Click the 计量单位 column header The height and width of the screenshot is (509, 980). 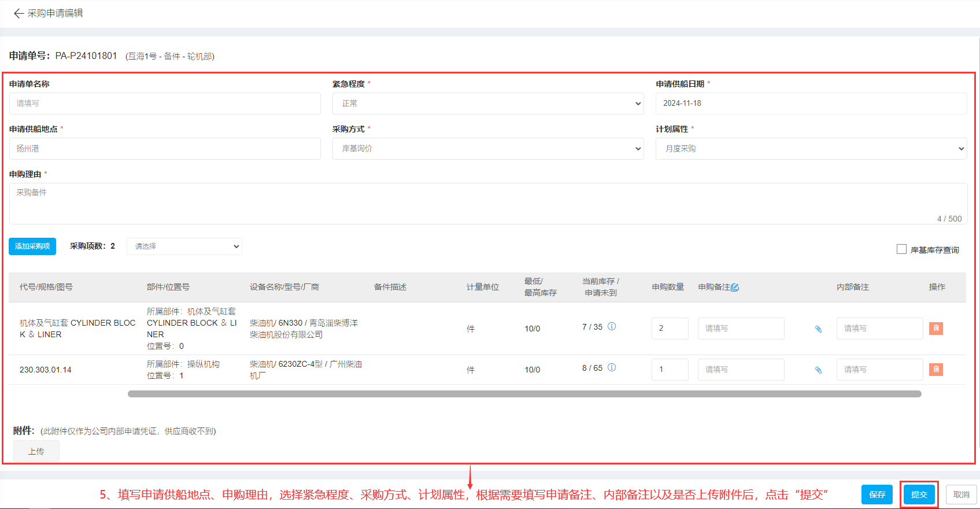pyautogui.click(x=483, y=287)
